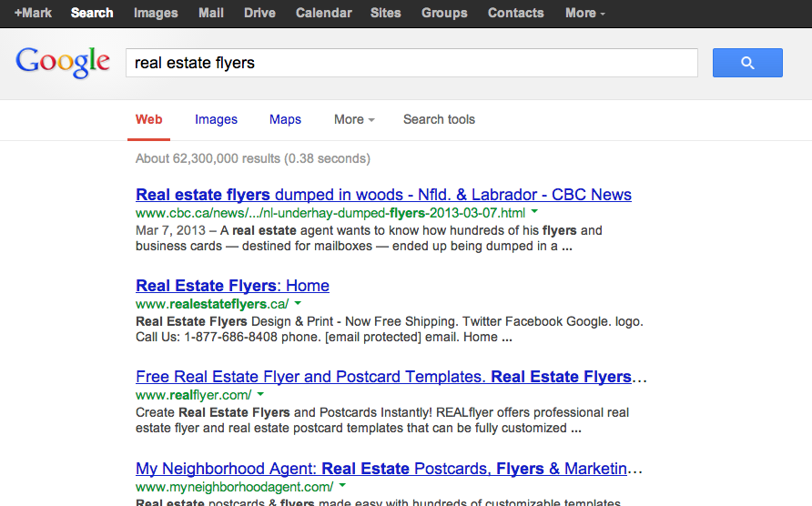This screenshot has width=812, height=506.
Task: Open the Real Estate Flyers: Home result
Action: coord(232,286)
